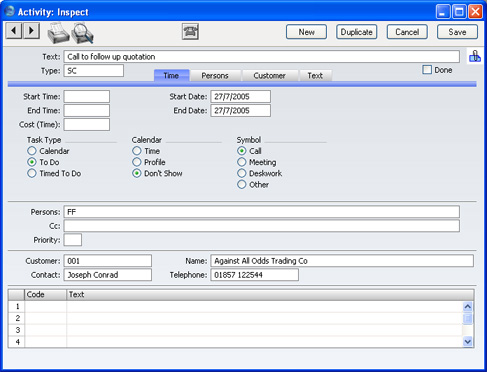Click the Text column header in table

tap(270, 295)
